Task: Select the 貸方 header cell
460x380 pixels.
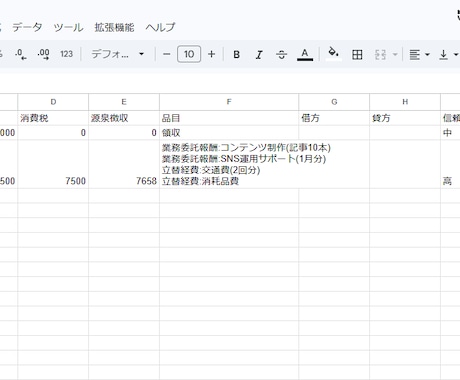Action: pos(405,118)
